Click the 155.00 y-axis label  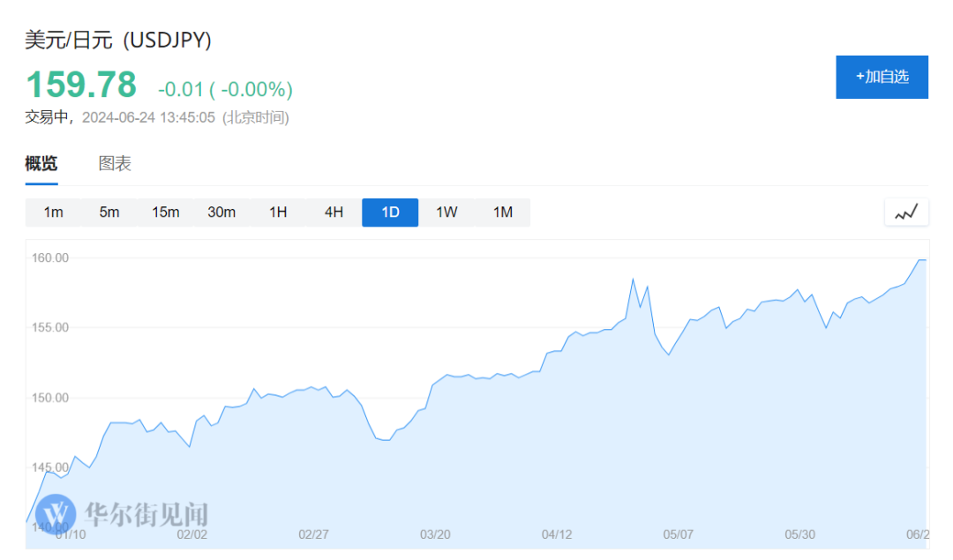[x=50, y=328]
